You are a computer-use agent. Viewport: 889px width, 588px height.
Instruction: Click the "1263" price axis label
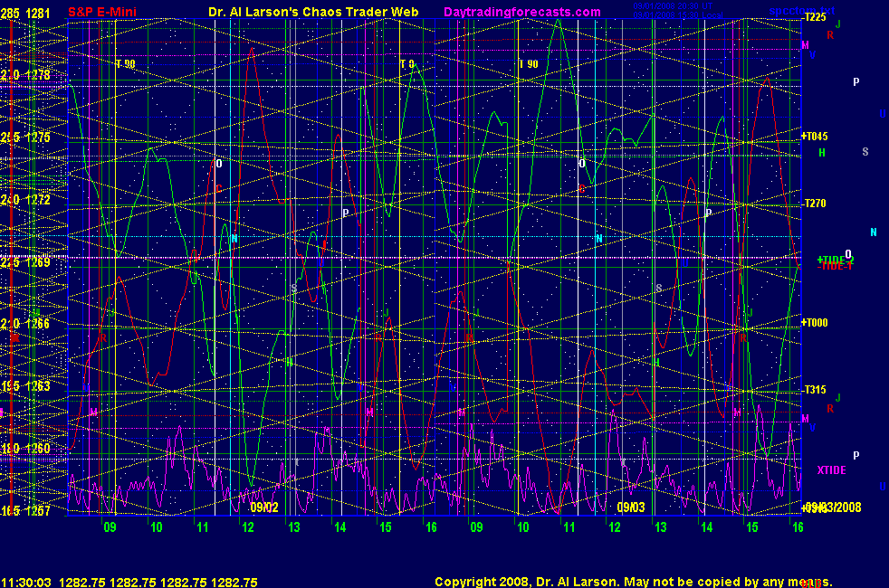click(38, 385)
